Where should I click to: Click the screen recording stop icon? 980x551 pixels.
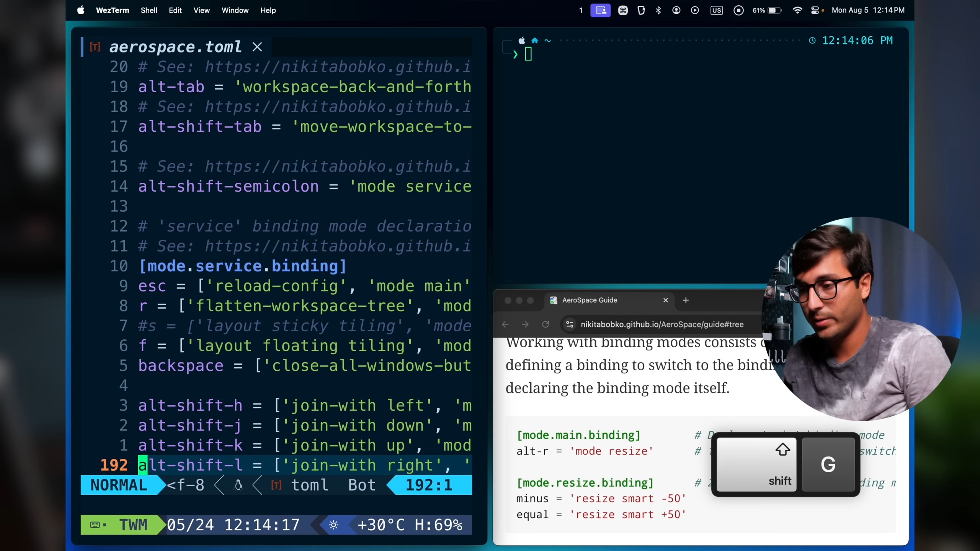point(738,10)
